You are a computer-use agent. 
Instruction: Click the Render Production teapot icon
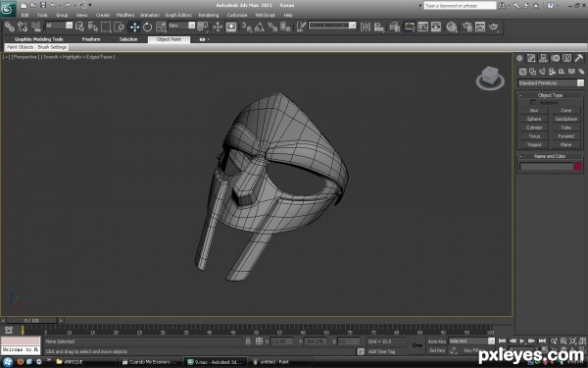click(x=494, y=26)
